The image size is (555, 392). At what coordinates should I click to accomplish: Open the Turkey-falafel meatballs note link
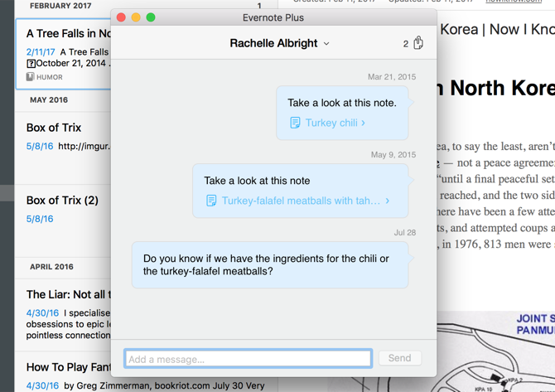tap(301, 201)
